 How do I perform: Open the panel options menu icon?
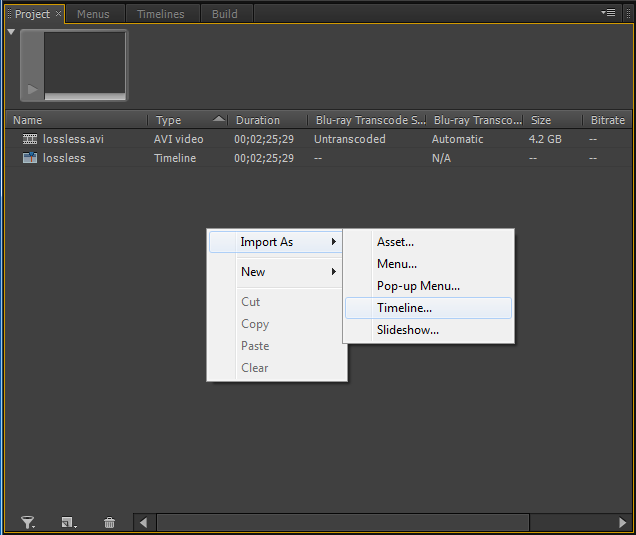coord(608,13)
